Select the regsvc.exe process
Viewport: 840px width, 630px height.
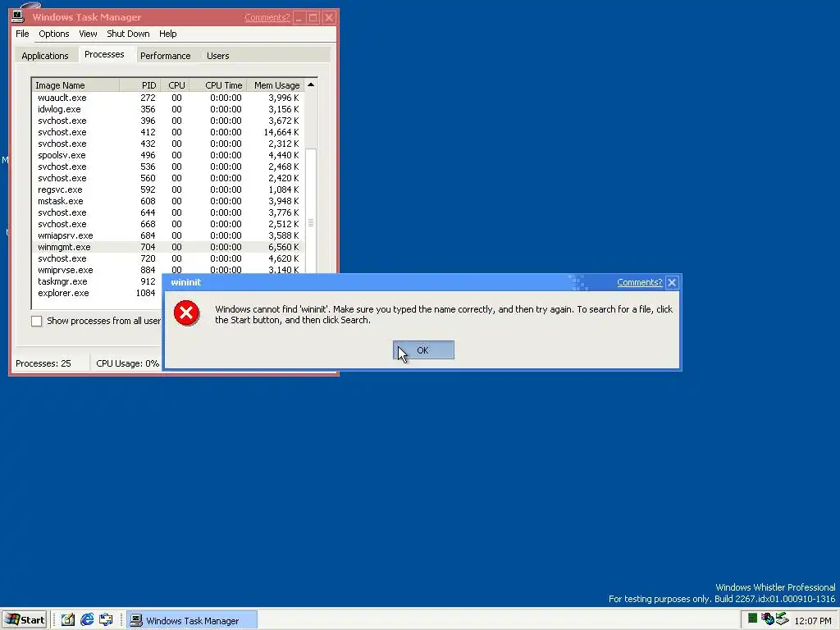(168, 189)
